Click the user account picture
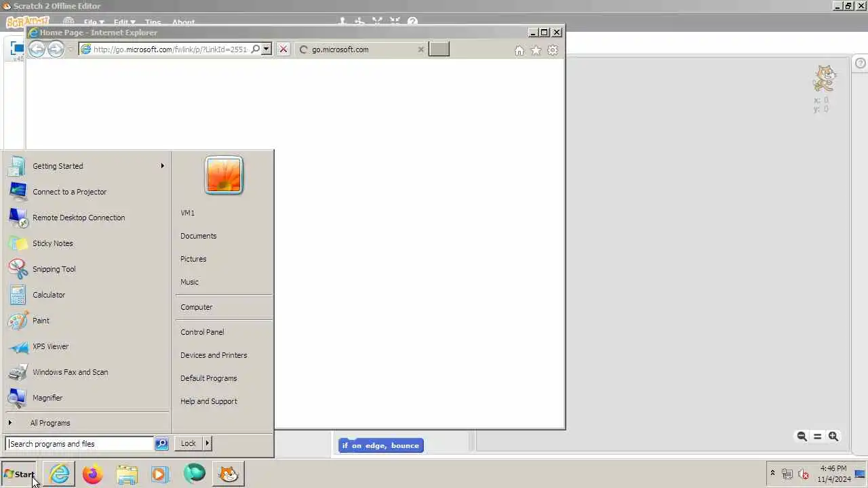 click(x=224, y=176)
